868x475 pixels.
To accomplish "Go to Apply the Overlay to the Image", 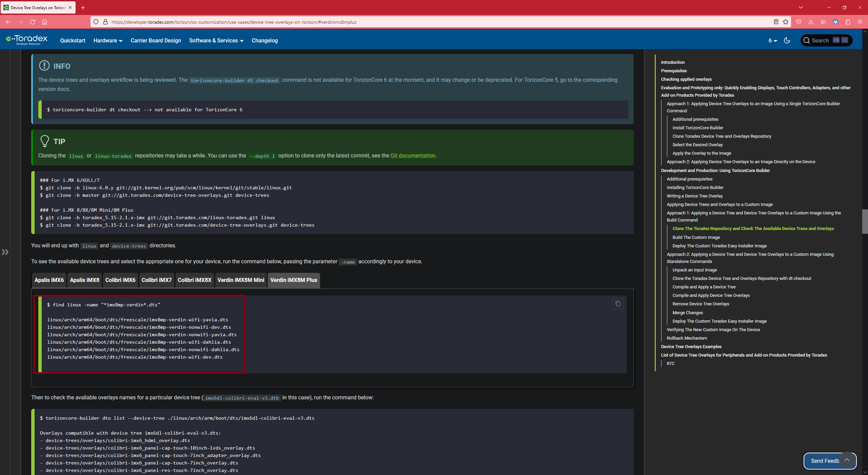I will tap(702, 153).
